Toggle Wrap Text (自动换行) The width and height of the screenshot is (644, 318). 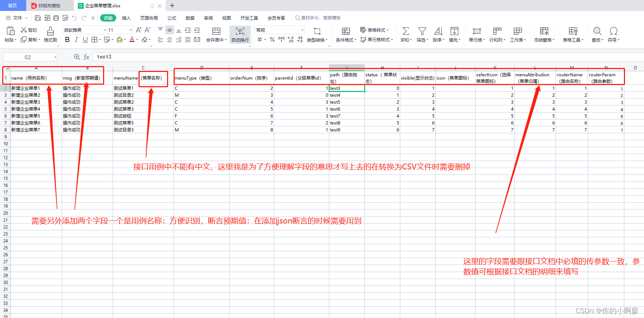coord(240,35)
